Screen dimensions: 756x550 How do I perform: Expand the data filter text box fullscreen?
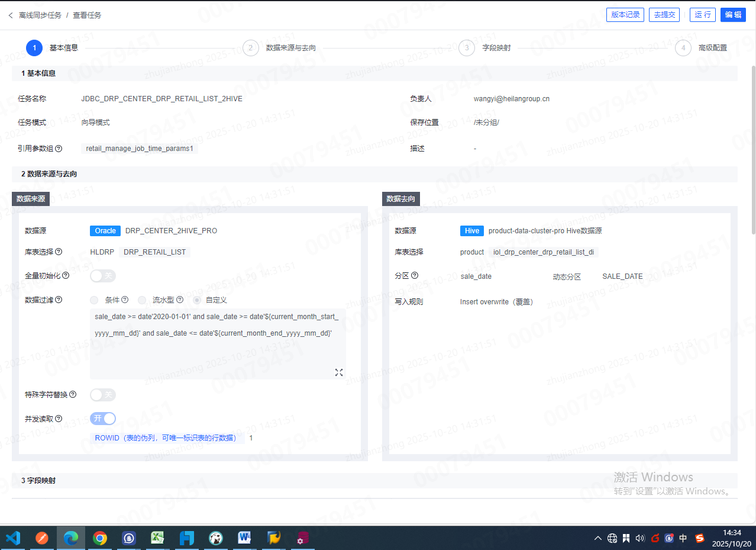(x=339, y=372)
